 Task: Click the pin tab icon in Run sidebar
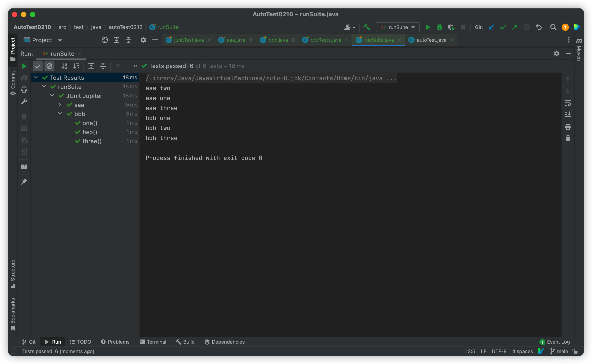pyautogui.click(x=24, y=182)
